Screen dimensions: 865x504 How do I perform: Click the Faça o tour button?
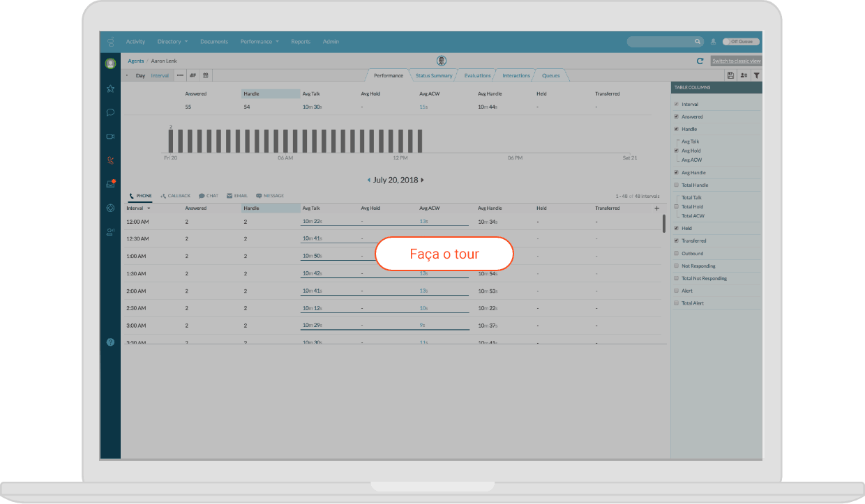tap(444, 254)
